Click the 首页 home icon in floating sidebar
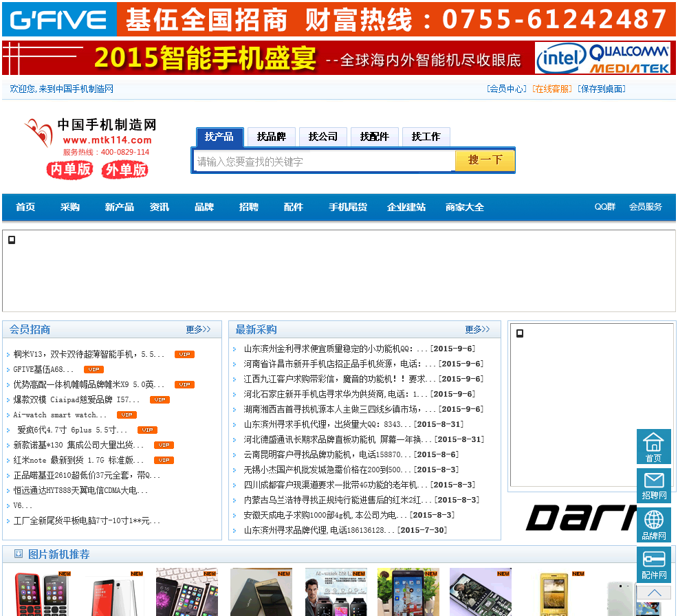Screen dimensions: 678x616 point(653,447)
